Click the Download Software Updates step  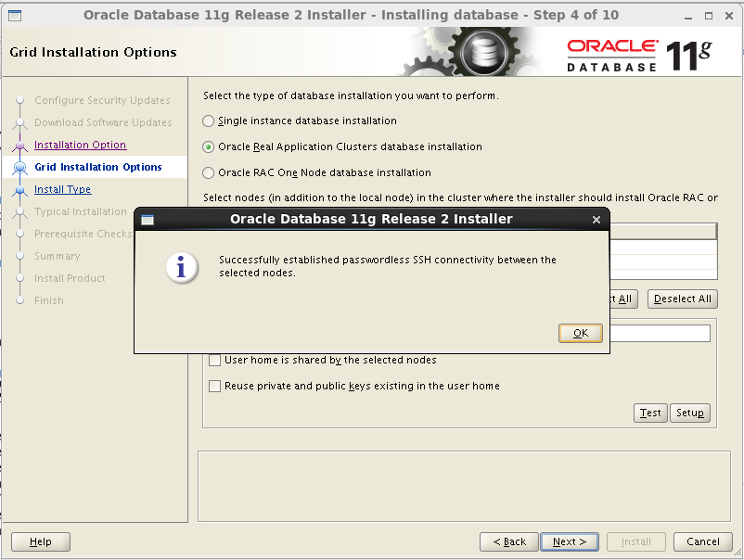pyautogui.click(x=103, y=122)
